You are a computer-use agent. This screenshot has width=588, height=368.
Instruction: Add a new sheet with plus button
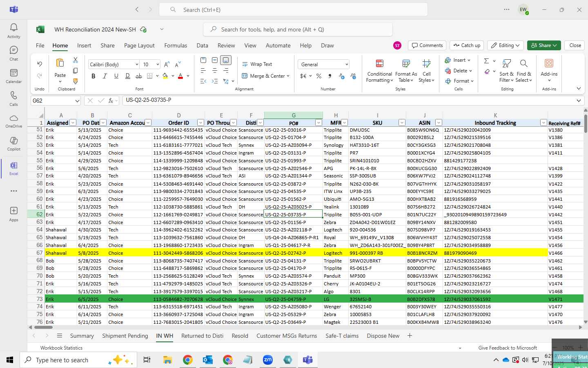click(410, 336)
